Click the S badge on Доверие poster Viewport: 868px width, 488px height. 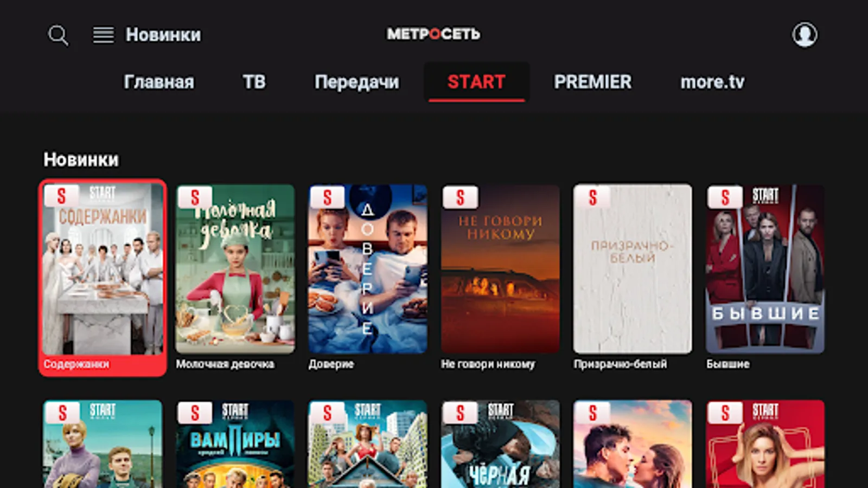tap(327, 198)
